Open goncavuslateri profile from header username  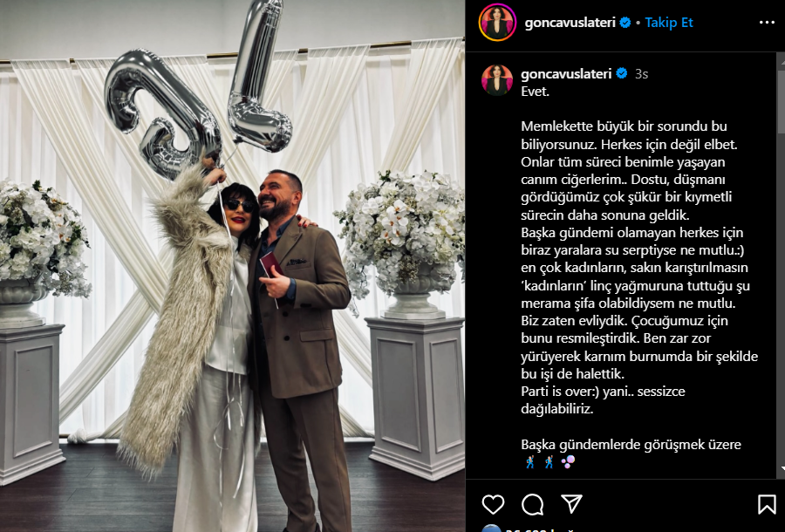(x=570, y=23)
